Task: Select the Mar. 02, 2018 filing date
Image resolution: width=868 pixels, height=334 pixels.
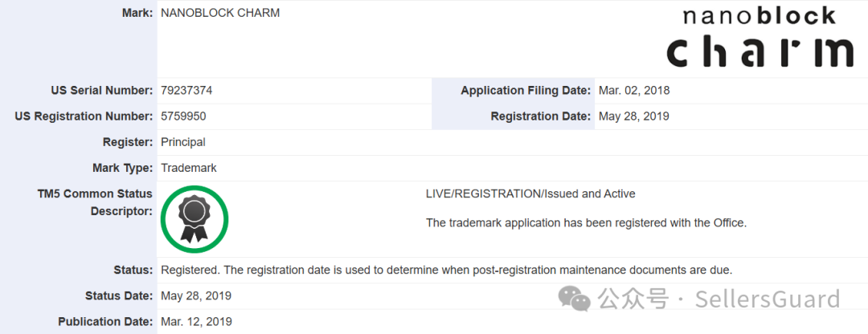Action: [x=634, y=91]
